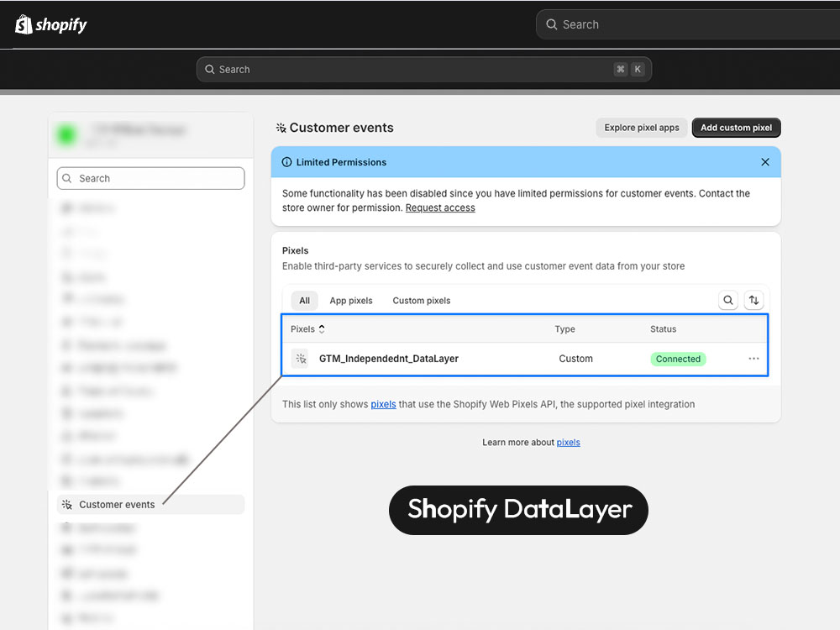
Task: Click the magnifier icon in the top Search
Action: 552,24
